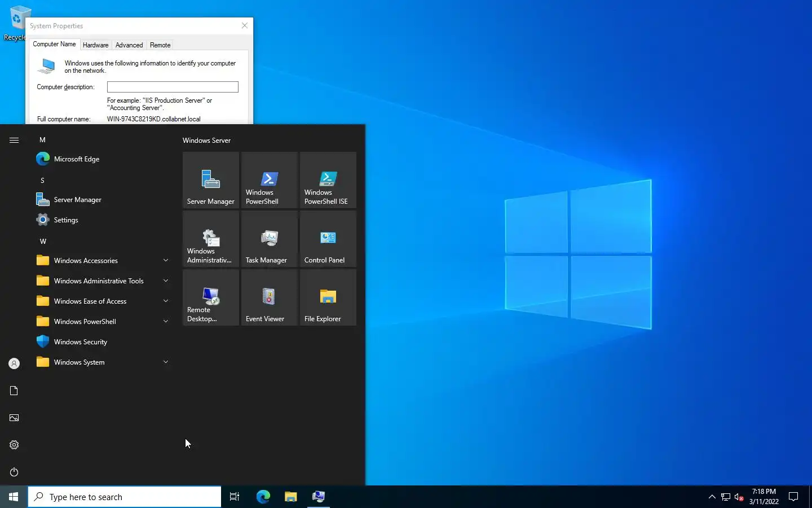Click the System Properties taskbar icon

[x=319, y=497]
